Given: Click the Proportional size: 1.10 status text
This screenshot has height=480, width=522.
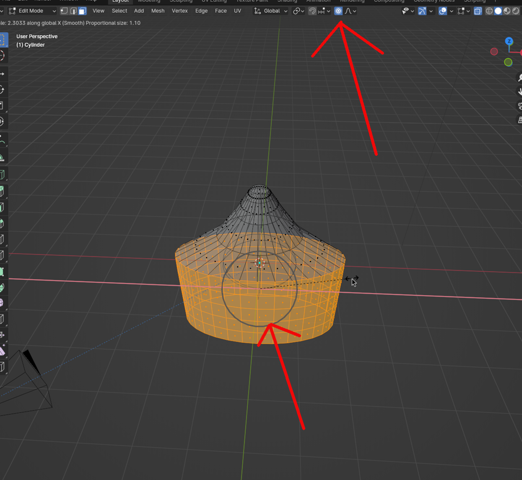Looking at the screenshot, I should 113,23.
